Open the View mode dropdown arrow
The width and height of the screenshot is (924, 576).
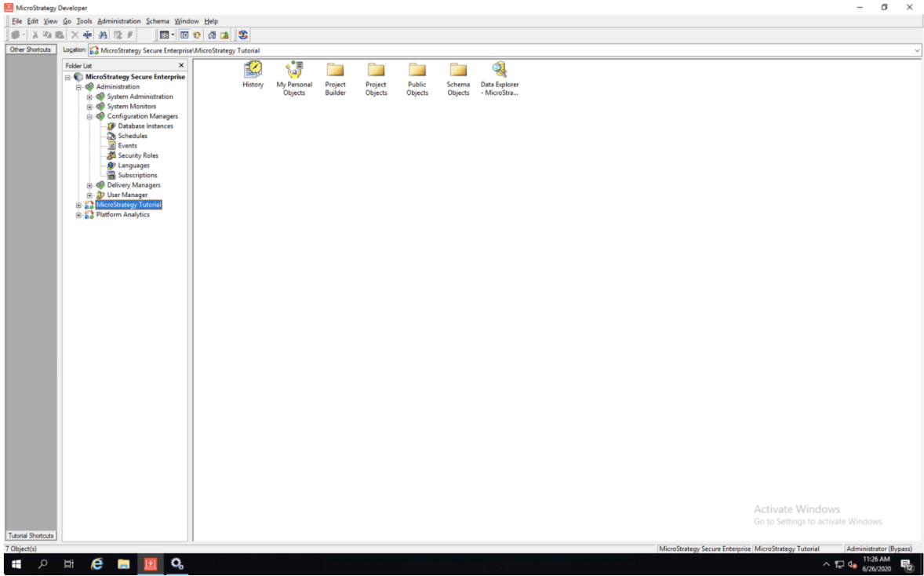[x=173, y=35]
